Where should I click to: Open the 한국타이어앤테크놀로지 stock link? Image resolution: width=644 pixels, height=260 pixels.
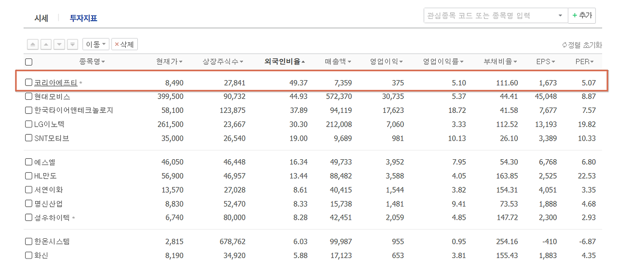(74, 110)
